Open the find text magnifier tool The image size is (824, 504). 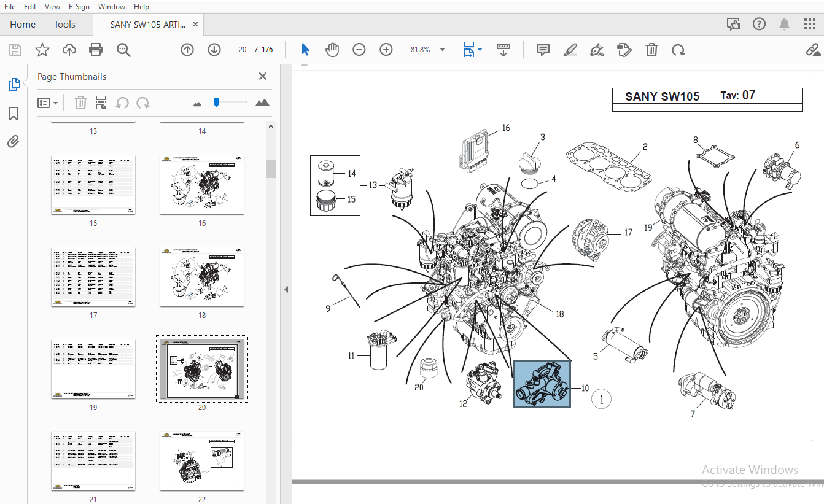(x=123, y=50)
